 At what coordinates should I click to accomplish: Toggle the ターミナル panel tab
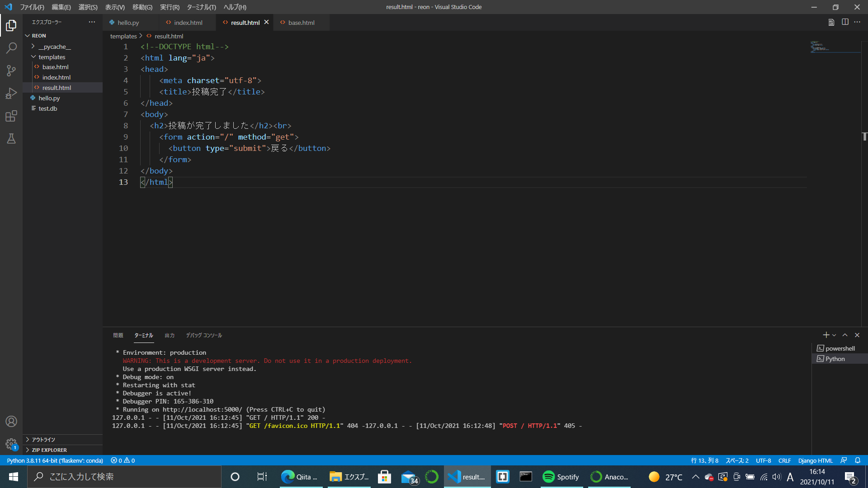tap(144, 335)
